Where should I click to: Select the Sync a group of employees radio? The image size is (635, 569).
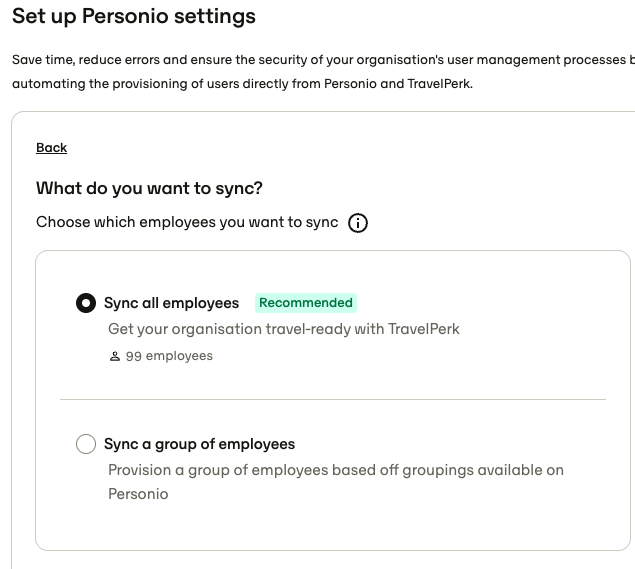(x=86, y=444)
